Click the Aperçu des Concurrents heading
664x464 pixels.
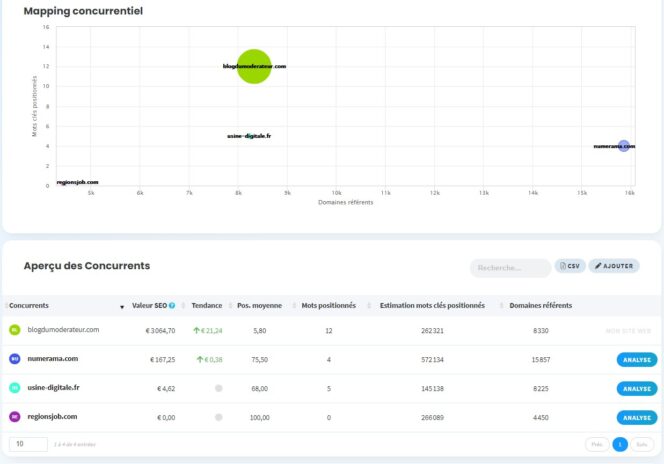87,266
